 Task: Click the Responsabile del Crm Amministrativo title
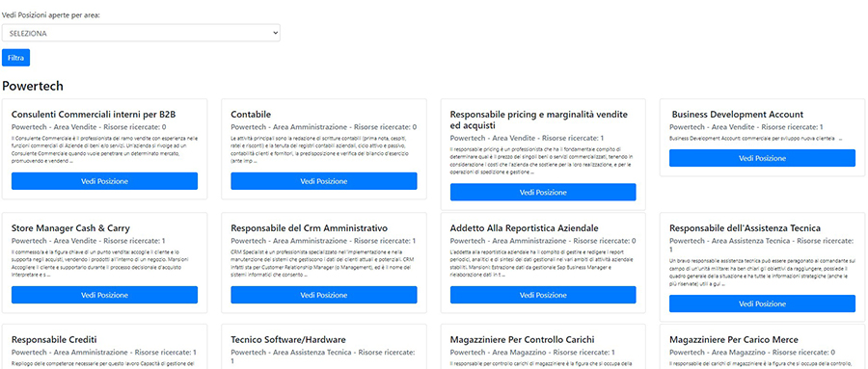coord(309,228)
